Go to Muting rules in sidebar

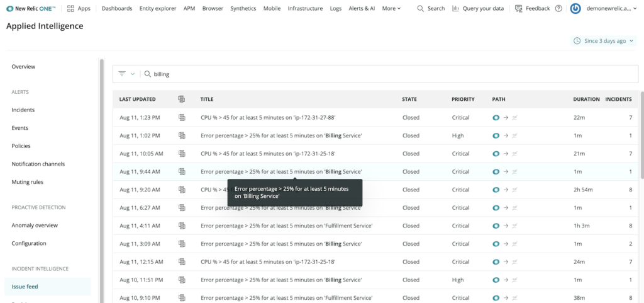click(27, 182)
